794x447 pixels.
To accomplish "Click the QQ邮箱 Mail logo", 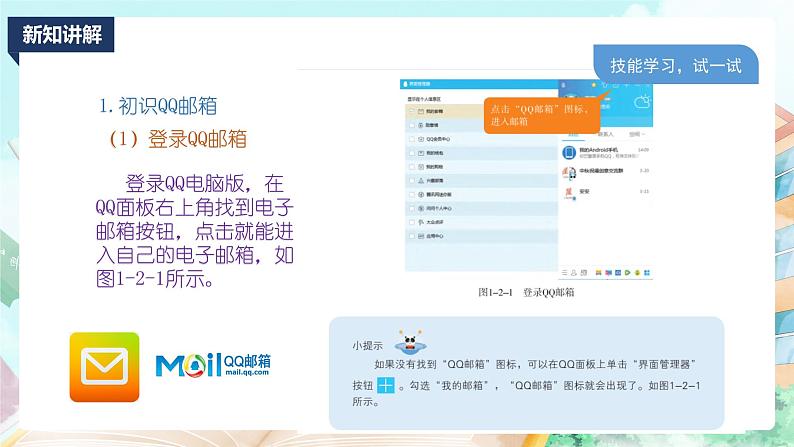I will [x=215, y=365].
